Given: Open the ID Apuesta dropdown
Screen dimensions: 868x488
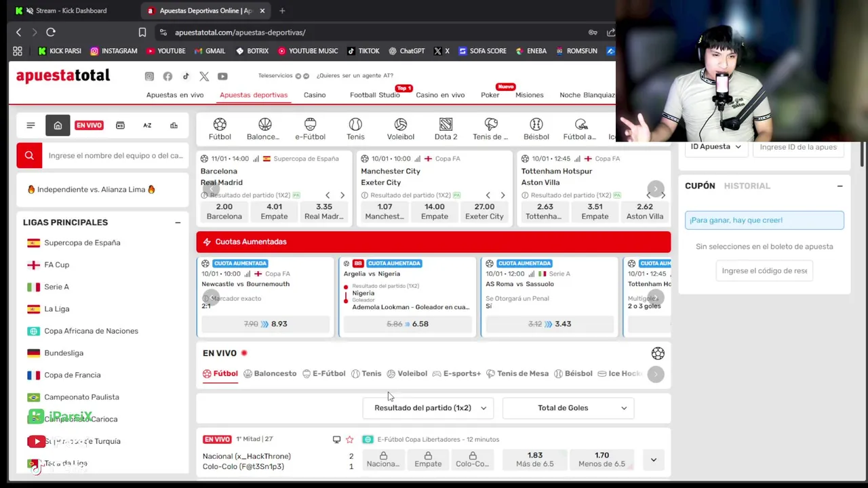Looking at the screenshot, I should tap(715, 146).
